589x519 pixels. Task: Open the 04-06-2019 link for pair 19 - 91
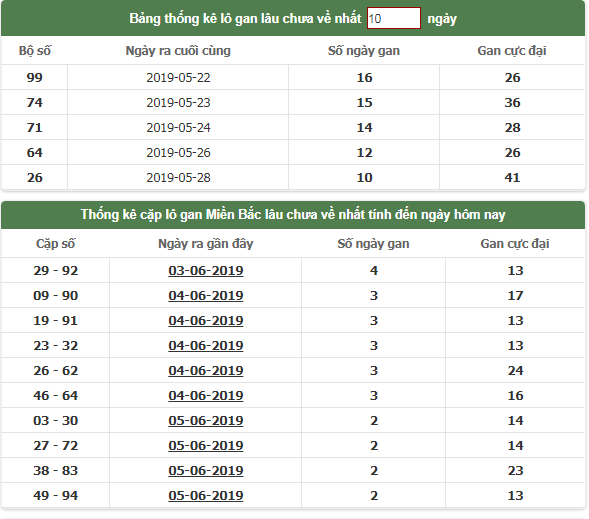pos(205,320)
